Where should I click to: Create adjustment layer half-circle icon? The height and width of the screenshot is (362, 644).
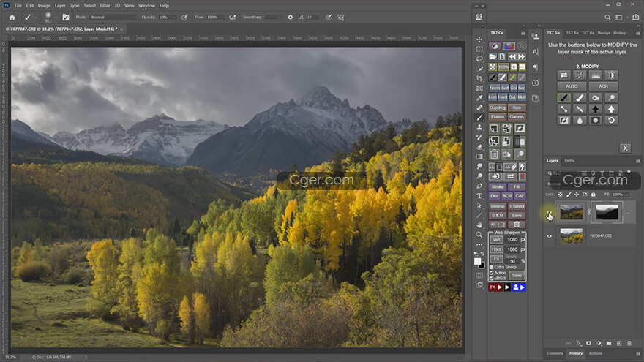[x=599, y=343]
